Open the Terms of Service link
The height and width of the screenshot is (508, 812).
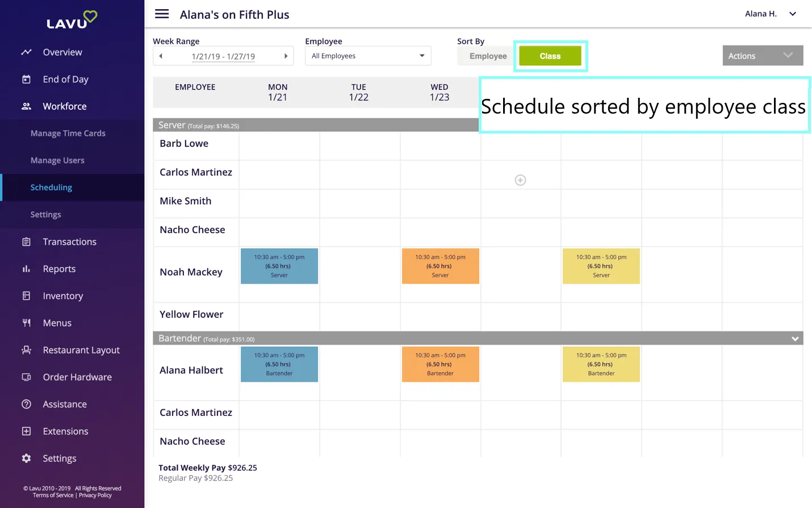pyautogui.click(x=53, y=495)
